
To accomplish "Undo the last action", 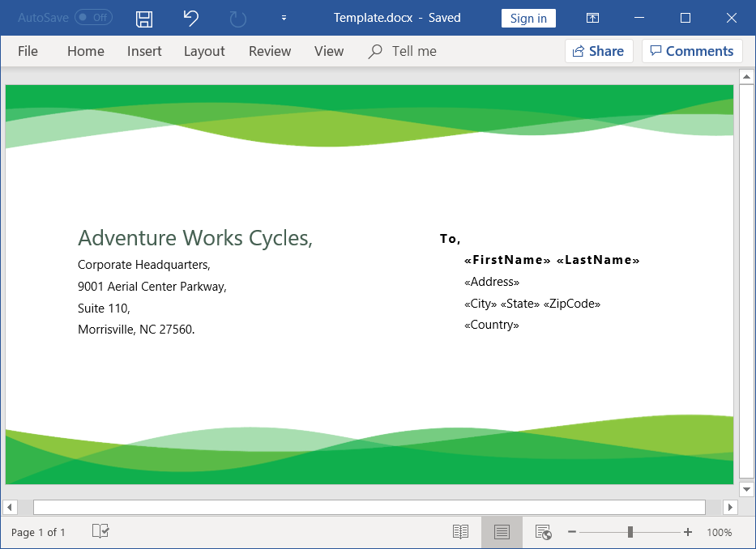I will pyautogui.click(x=191, y=18).
